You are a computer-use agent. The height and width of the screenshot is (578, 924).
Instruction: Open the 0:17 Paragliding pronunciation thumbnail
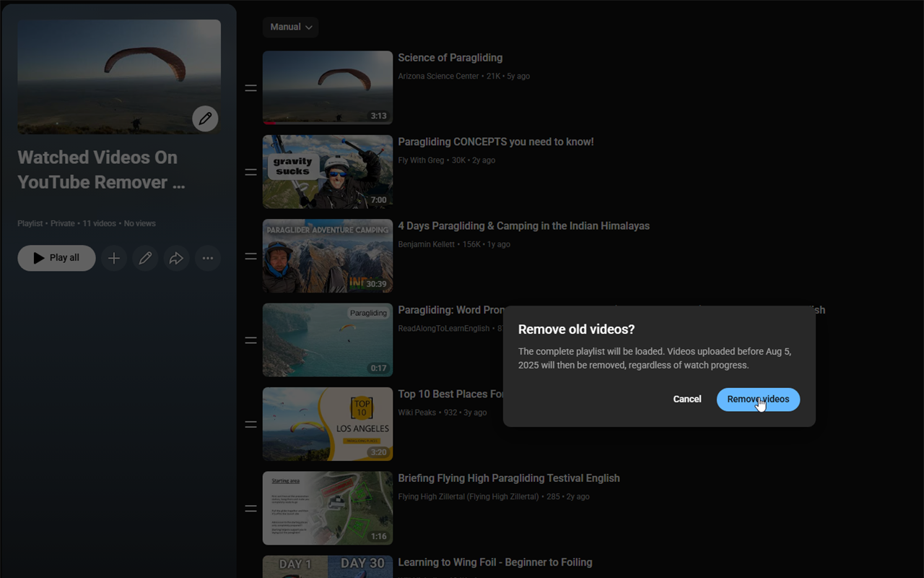click(x=328, y=340)
